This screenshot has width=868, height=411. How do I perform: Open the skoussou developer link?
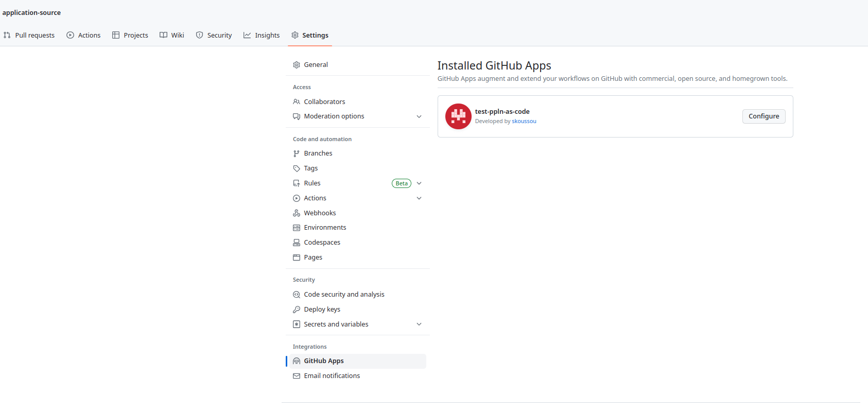point(524,122)
